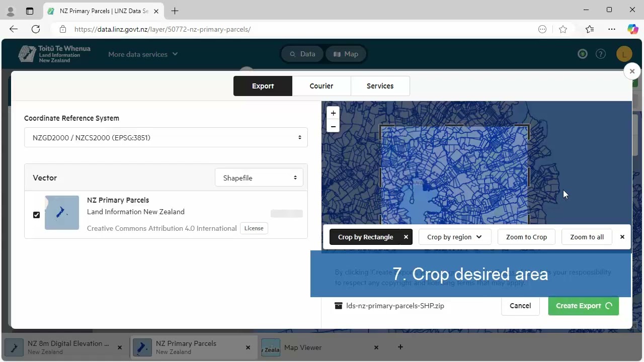The height and width of the screenshot is (362, 644).
Task: Click Creative Commons Attribution 4.0 International text
Action: point(162,228)
